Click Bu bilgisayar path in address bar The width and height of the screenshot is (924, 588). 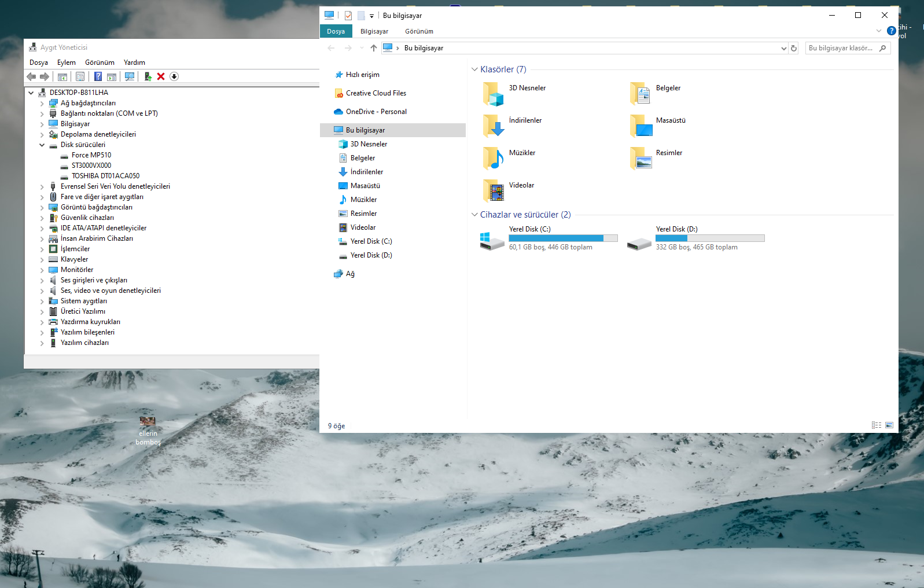[424, 48]
